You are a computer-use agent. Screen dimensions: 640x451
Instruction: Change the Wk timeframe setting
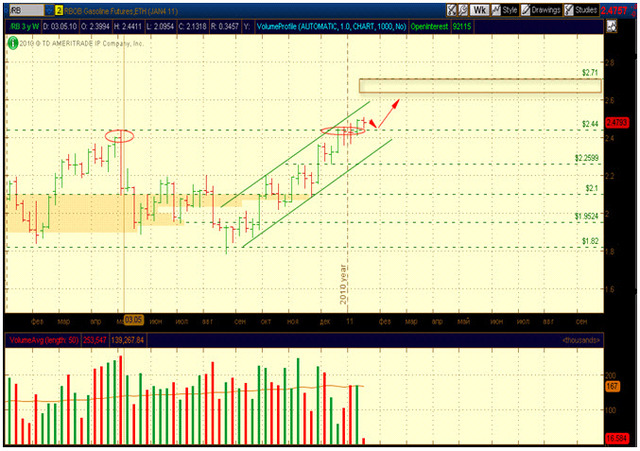(x=481, y=10)
